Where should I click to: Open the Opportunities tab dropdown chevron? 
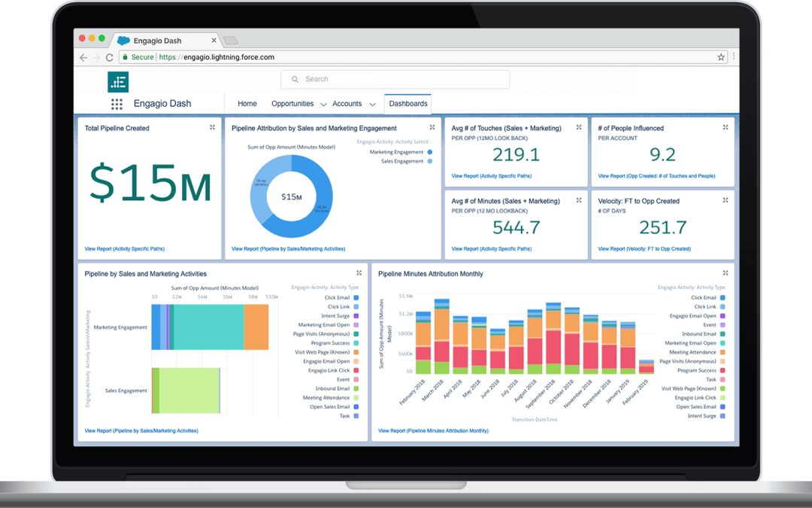click(323, 105)
